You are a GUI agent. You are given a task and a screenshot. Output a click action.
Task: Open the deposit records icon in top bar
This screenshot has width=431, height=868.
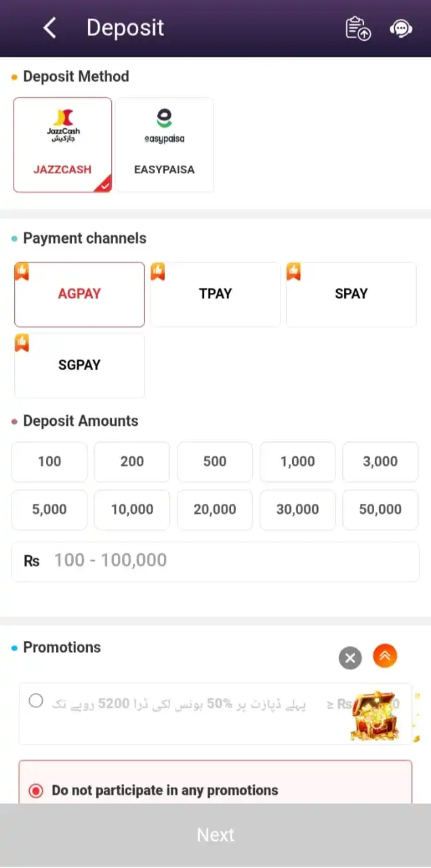(358, 28)
